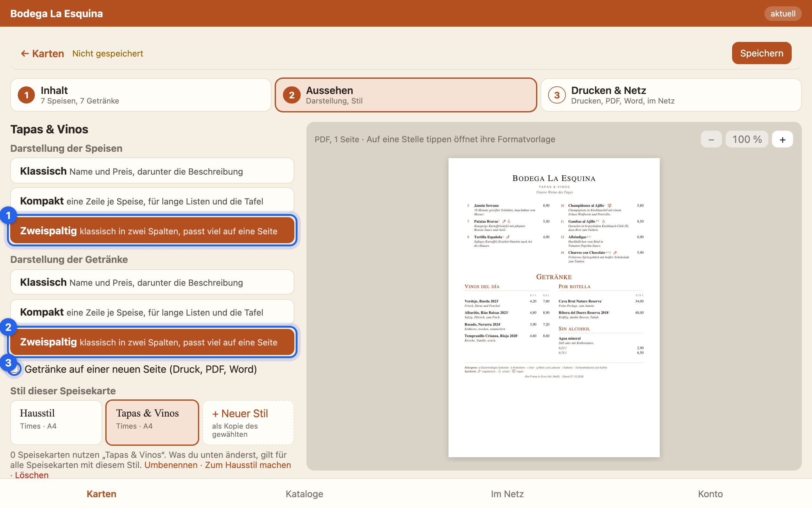Viewport: 812px width, 508px height.
Task: Click Zum Hausstil machen link
Action: coord(248,465)
